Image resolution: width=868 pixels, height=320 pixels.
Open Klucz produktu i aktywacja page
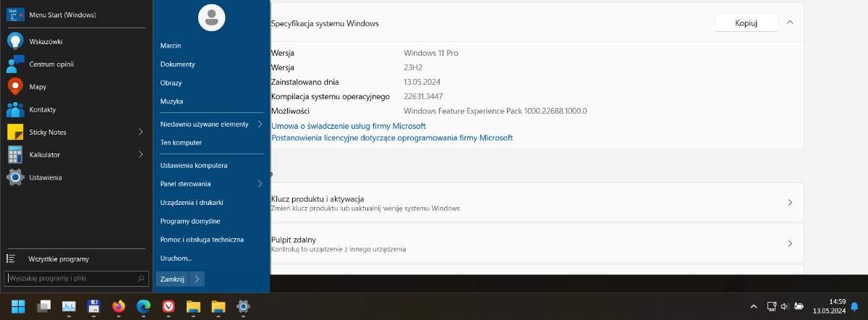click(x=536, y=203)
